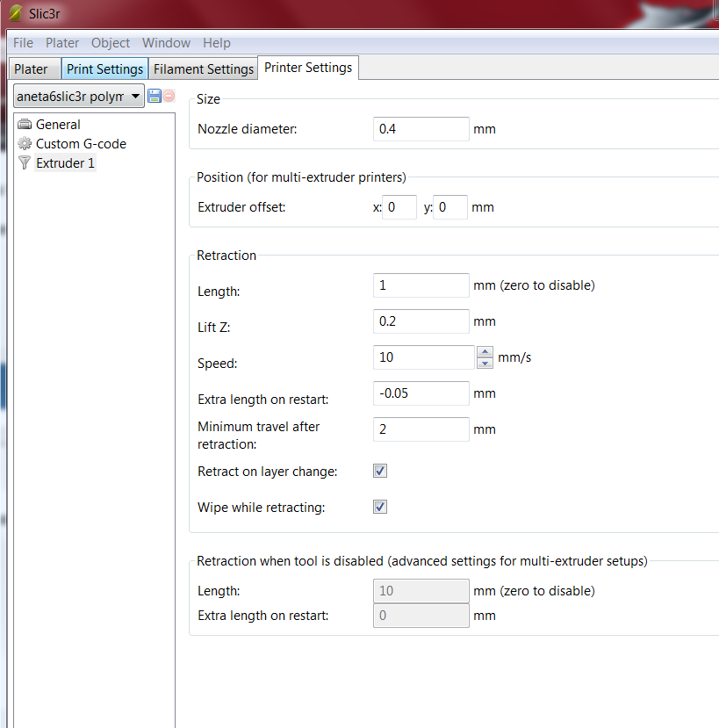Click the "Lift Z:" label
Viewport: 719px width, 728px height.
coord(213,328)
